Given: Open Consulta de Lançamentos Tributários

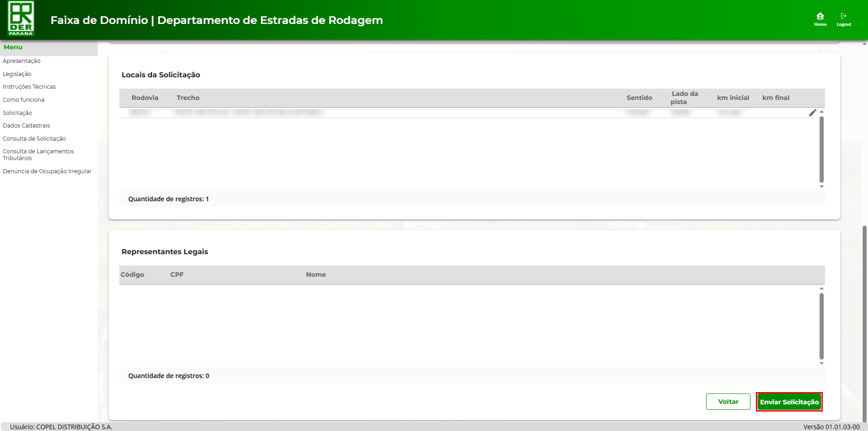Looking at the screenshot, I should [38, 155].
